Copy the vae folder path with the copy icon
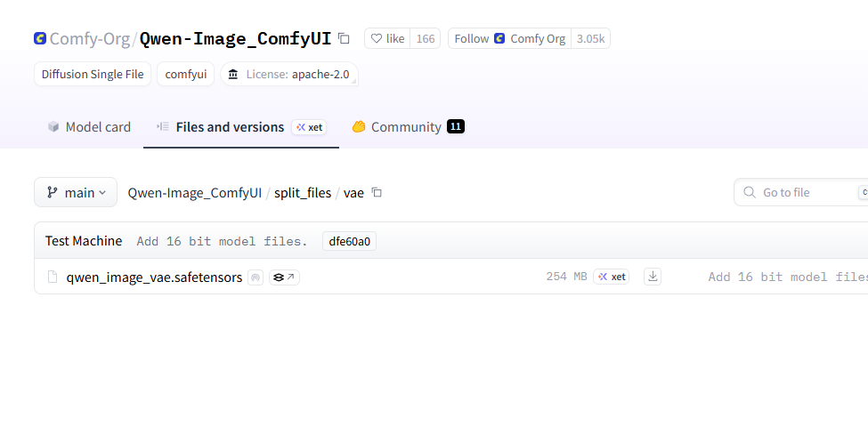Image resolution: width=868 pixels, height=442 pixels. point(377,192)
